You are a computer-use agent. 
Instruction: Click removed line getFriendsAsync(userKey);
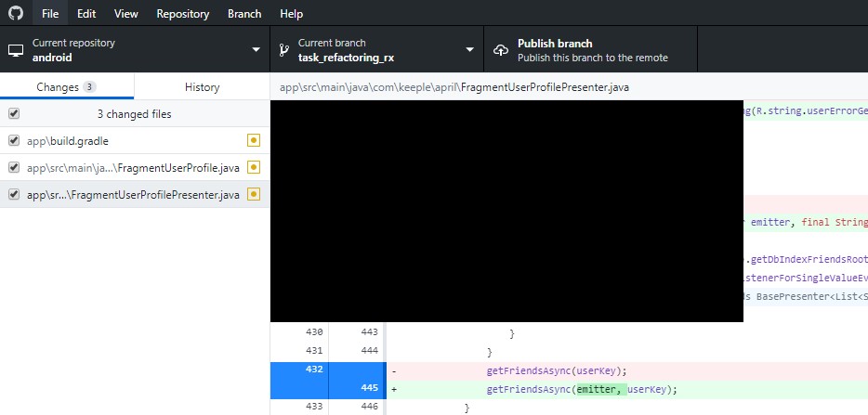(x=557, y=370)
